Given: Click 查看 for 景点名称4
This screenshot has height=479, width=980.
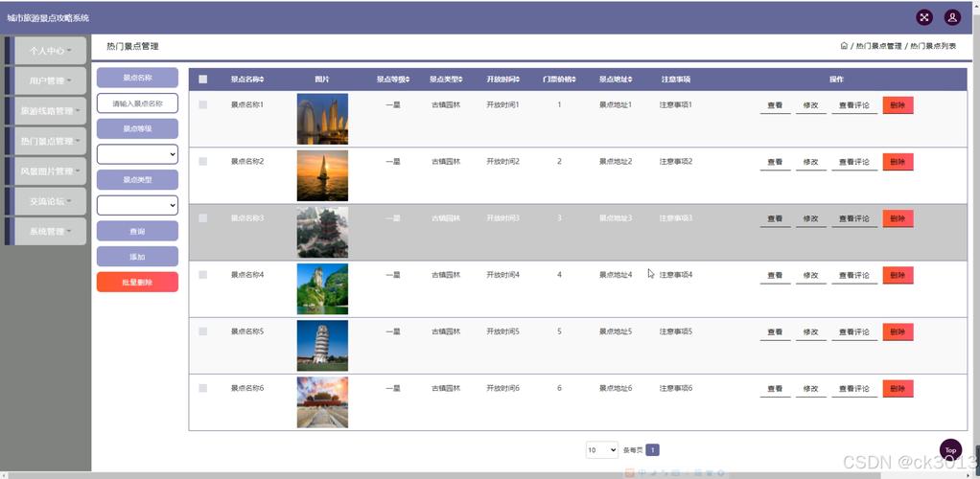Looking at the screenshot, I should click(x=775, y=275).
